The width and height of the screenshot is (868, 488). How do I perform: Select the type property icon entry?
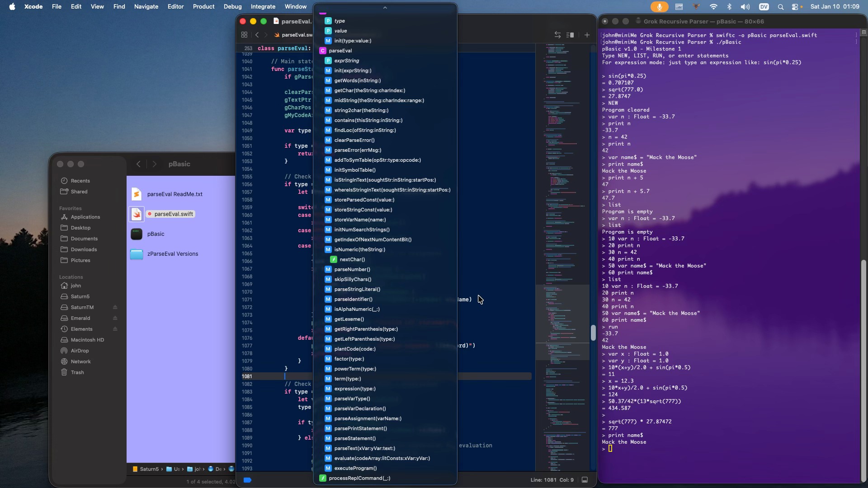click(x=328, y=21)
